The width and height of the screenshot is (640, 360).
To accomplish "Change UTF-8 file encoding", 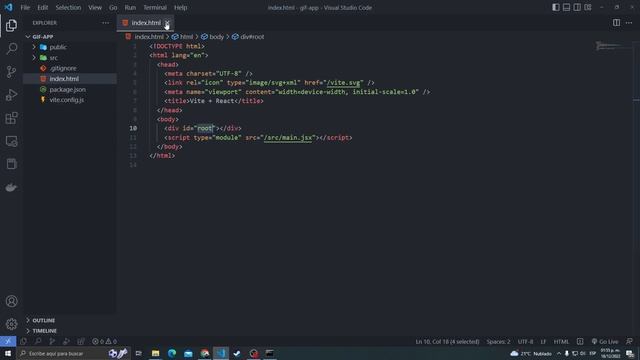I will pyautogui.click(x=525, y=341).
